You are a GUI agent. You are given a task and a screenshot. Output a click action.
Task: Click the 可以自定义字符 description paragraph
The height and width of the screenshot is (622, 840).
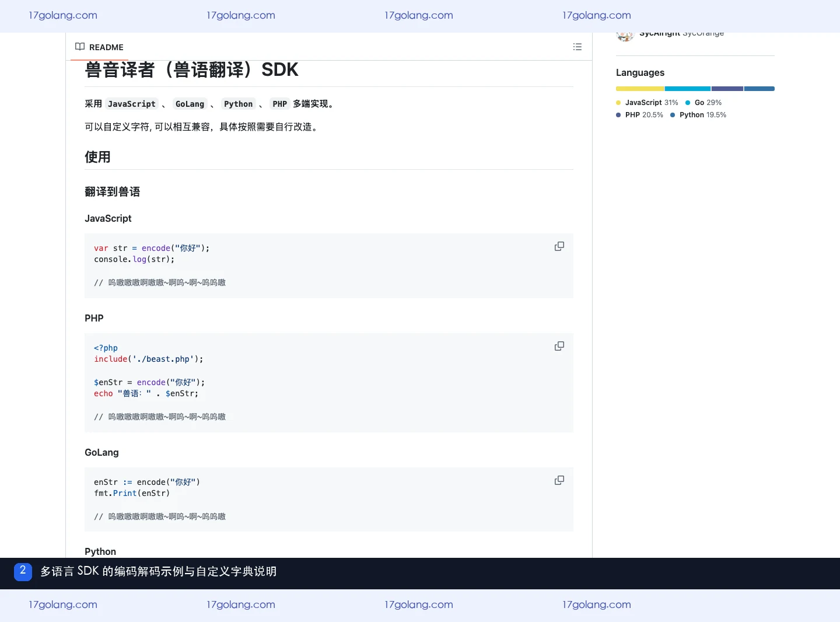(202, 127)
